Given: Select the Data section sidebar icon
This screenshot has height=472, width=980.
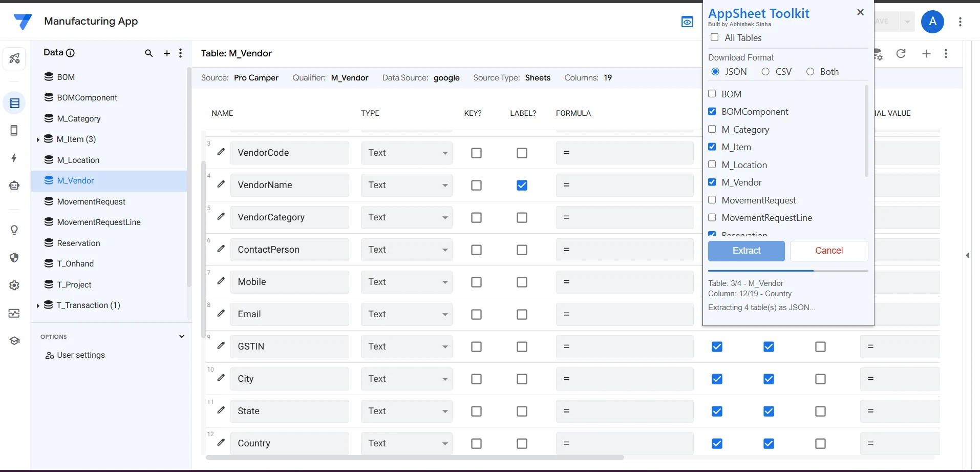Looking at the screenshot, I should pos(14,103).
